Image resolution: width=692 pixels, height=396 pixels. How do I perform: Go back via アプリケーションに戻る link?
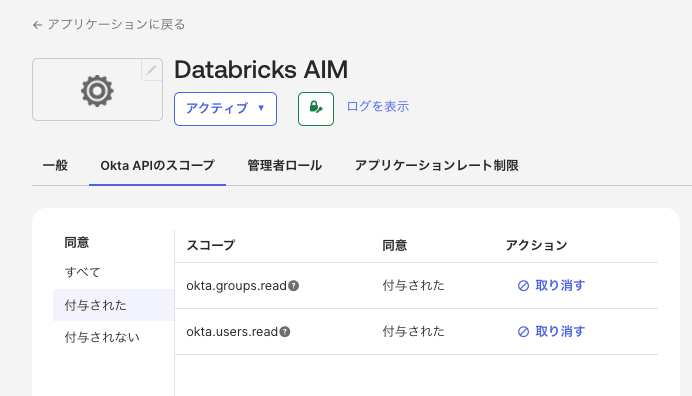(x=109, y=24)
